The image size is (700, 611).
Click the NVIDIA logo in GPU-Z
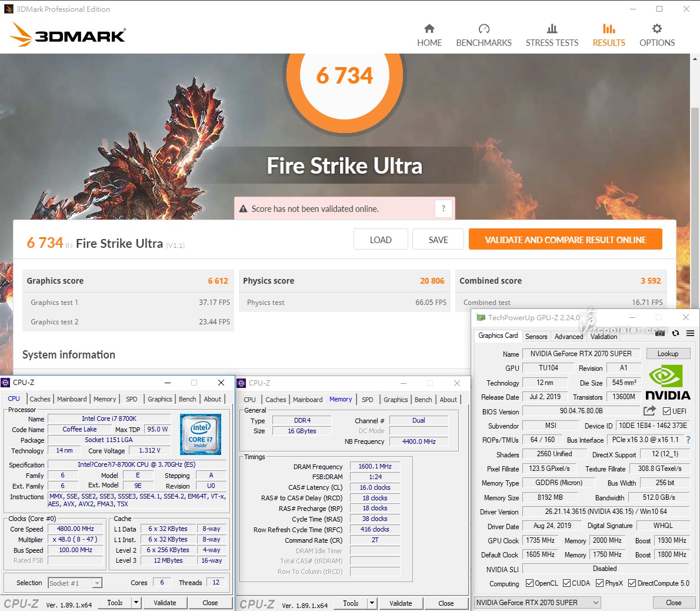click(668, 383)
